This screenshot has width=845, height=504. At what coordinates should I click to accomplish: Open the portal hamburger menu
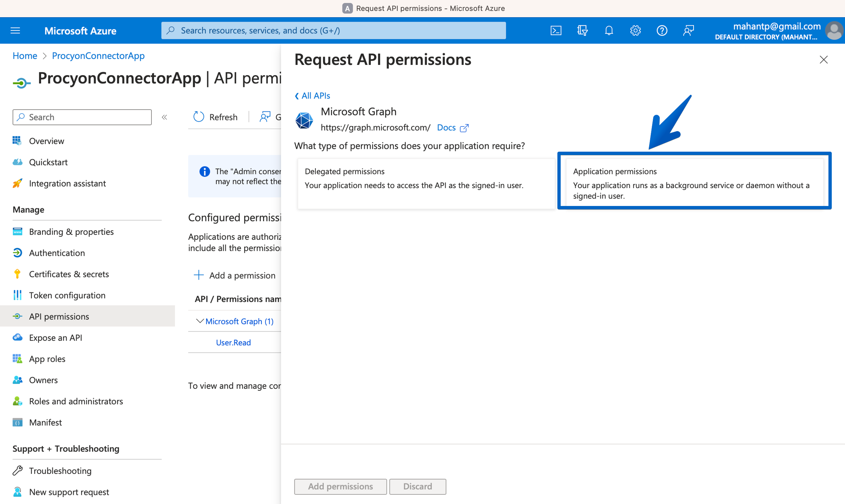click(x=15, y=30)
